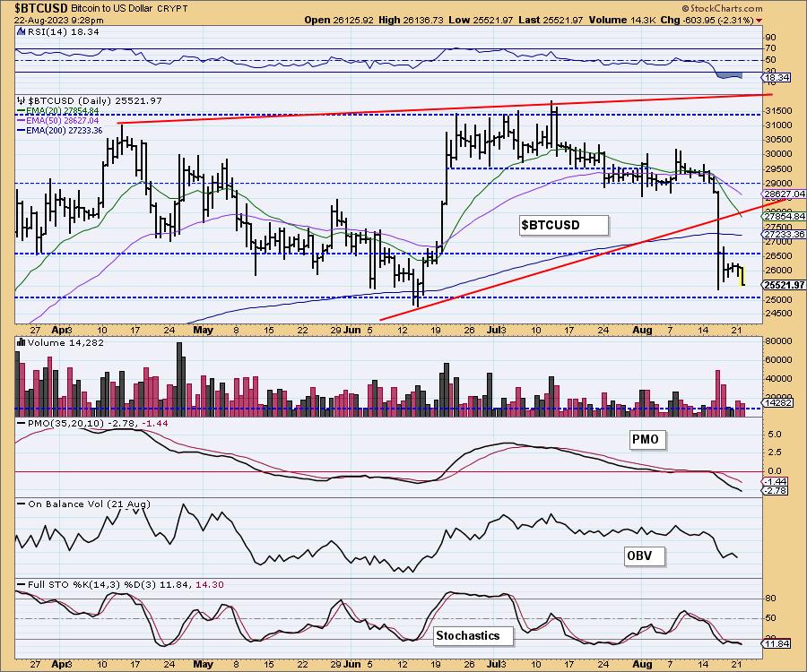Image resolution: width=807 pixels, height=672 pixels.
Task: Click the EMA(20) 27854.84 legend entry
Action: [x=58, y=111]
